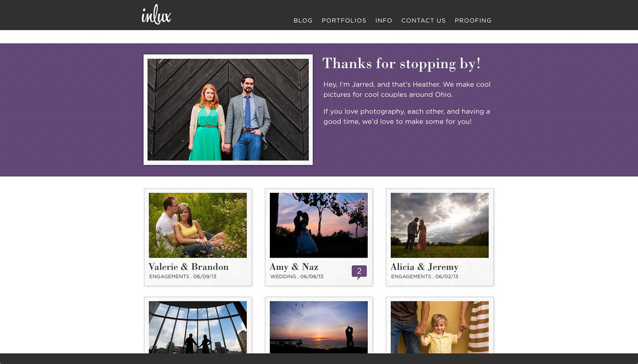The height and width of the screenshot is (364, 638).
Task: Click the Jarred and Heather hero photo
Action: 228,109
